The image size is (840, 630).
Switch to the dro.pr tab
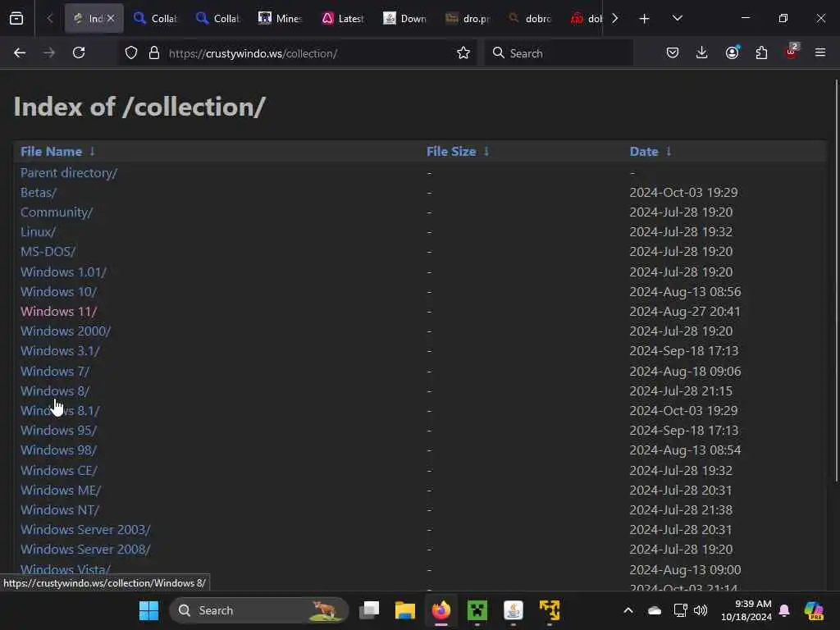coord(468,19)
